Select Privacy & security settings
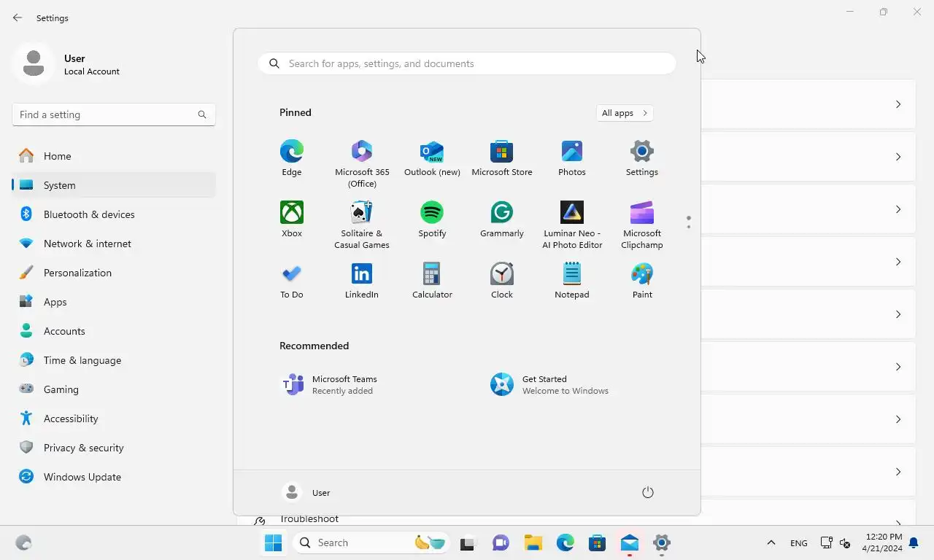The height and width of the screenshot is (560, 934). [x=114, y=448]
